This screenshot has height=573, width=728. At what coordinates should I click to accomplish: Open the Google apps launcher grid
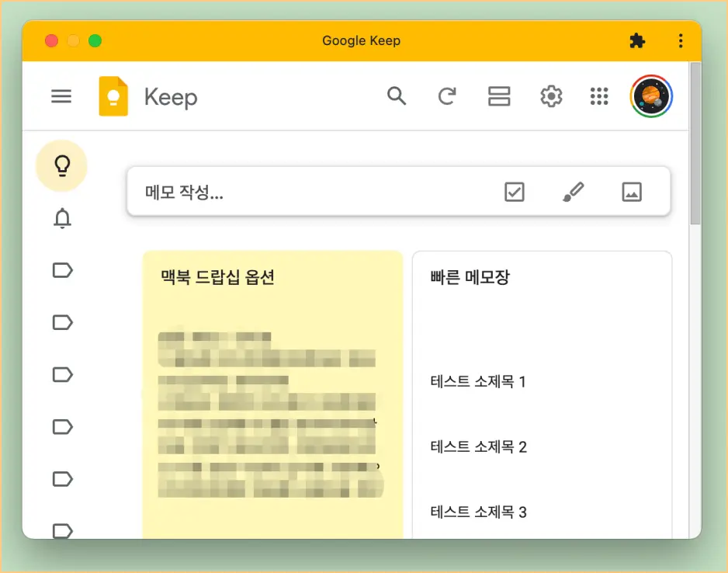(598, 96)
